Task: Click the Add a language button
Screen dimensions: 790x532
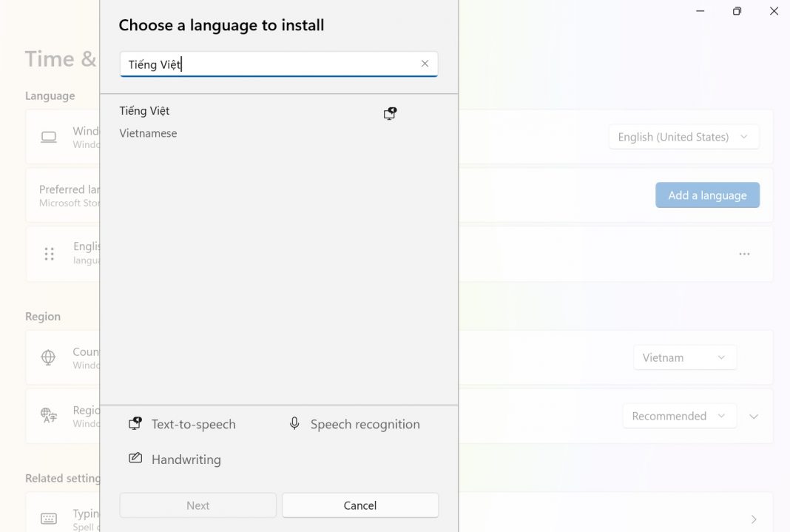Action: click(x=707, y=195)
